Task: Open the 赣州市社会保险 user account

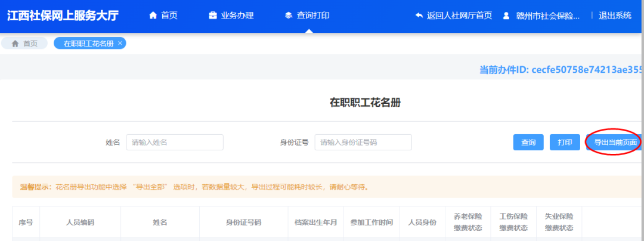Action: pyautogui.click(x=541, y=16)
